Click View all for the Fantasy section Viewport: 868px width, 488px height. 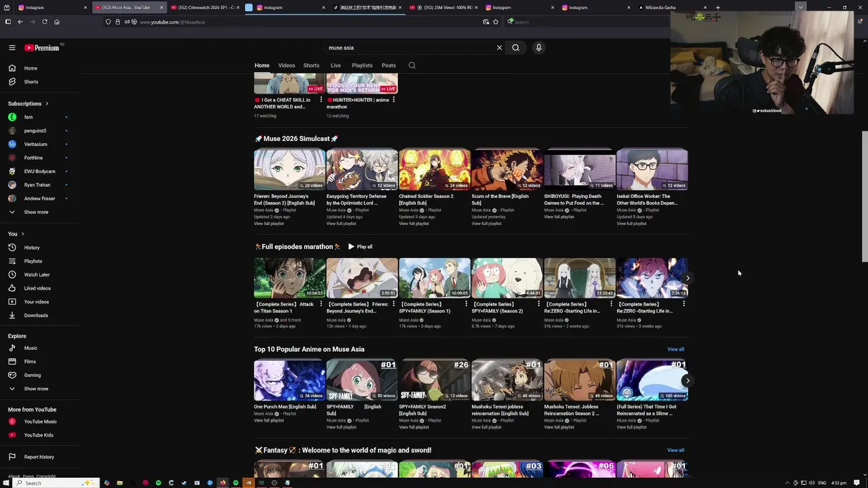pyautogui.click(x=675, y=450)
